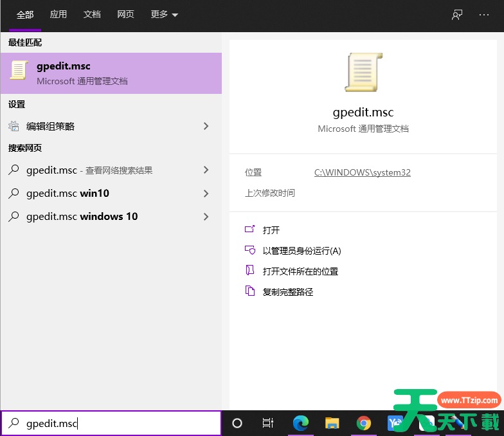Click the feedback icon in top bar
The height and width of the screenshot is (436, 504).
click(457, 15)
